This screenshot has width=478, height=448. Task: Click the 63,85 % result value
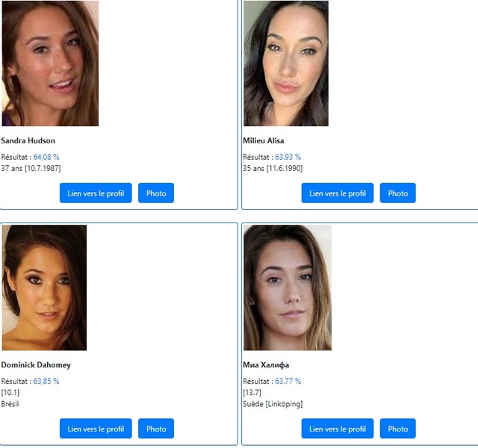[x=46, y=381]
